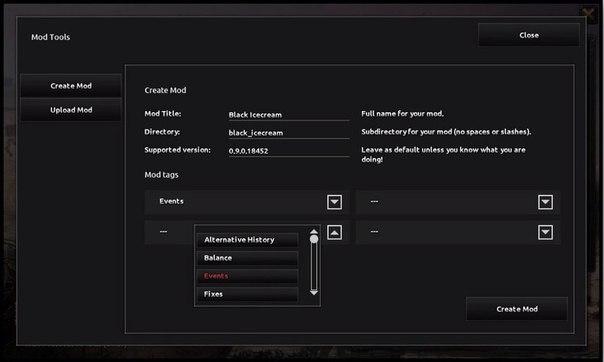The width and height of the screenshot is (604, 362).
Task: Expand the top-right mod tag dropdown arrow
Action: (x=545, y=202)
